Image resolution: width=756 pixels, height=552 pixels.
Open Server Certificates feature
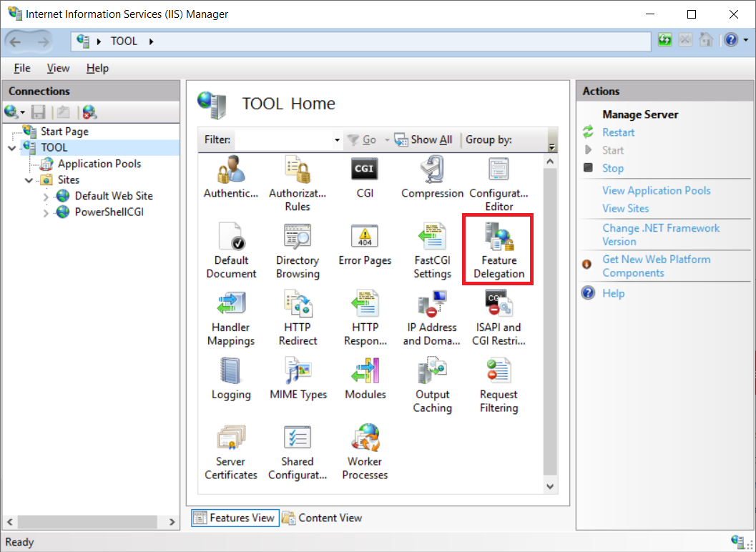[231, 452]
